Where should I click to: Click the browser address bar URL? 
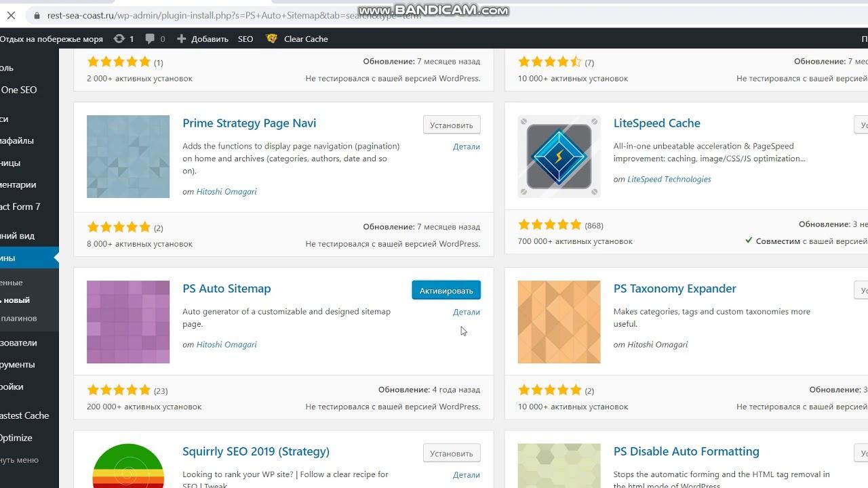tap(234, 15)
